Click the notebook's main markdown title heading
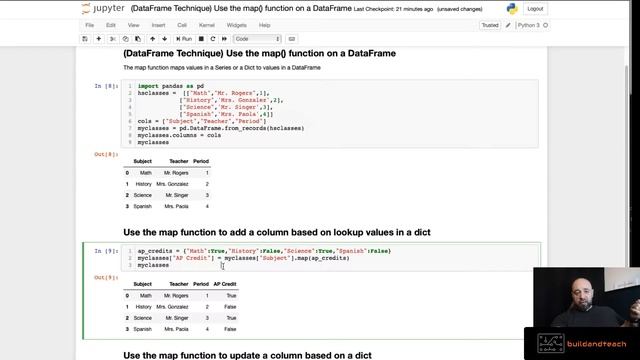Screen dimensions: 640x360 259,53
